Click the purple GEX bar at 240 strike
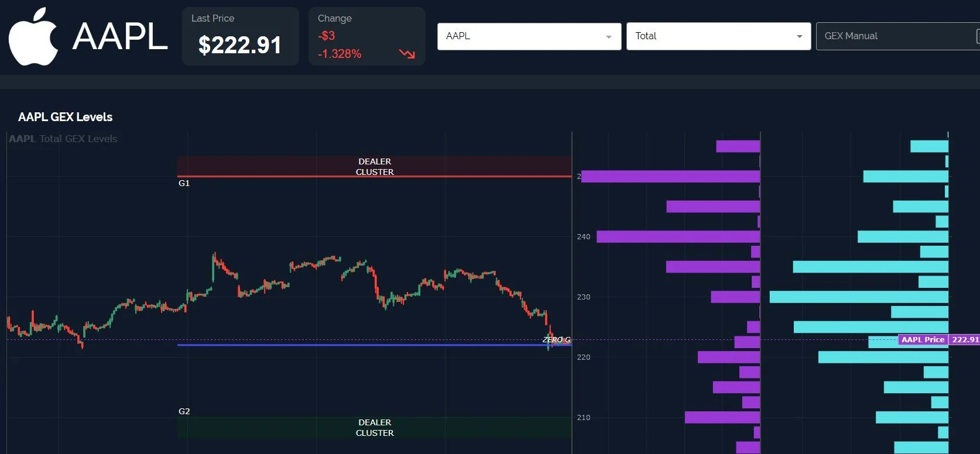This screenshot has height=454, width=980. (x=678, y=237)
